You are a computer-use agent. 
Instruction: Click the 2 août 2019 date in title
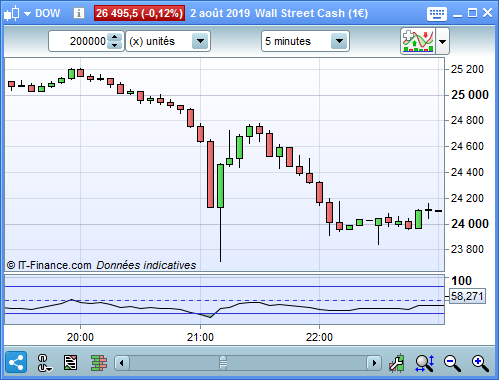point(220,13)
